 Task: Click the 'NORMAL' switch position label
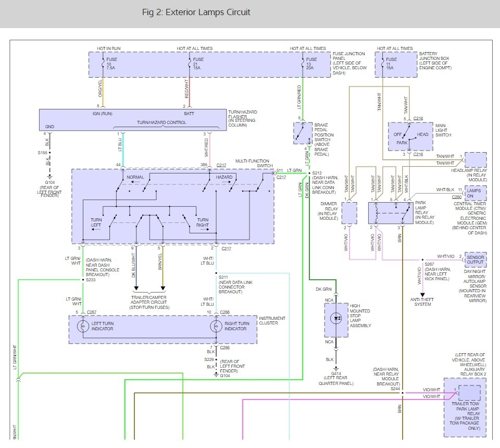click(135, 177)
